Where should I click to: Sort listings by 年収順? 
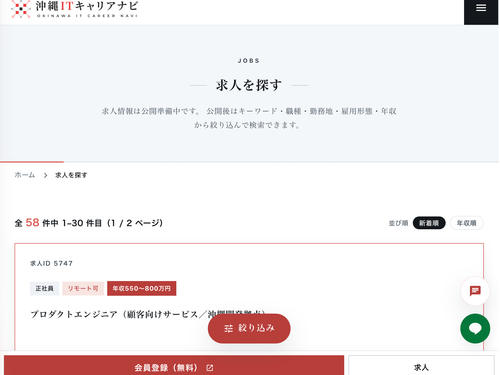(467, 223)
